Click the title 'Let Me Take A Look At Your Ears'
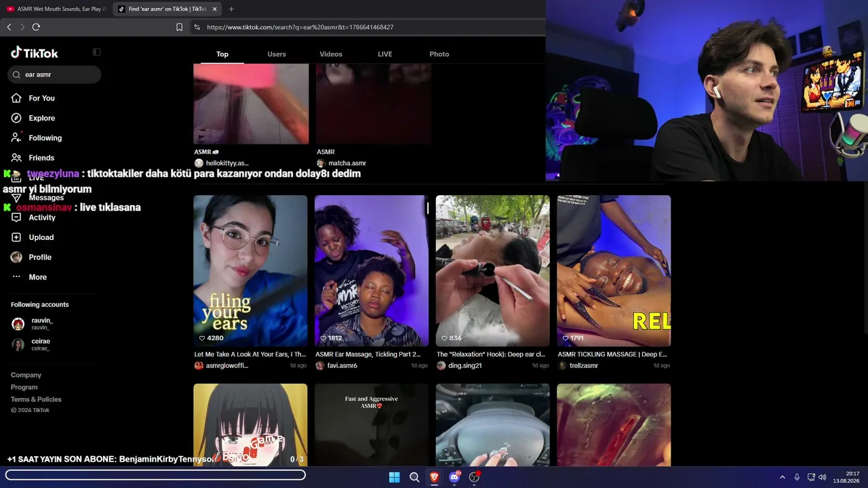The width and height of the screenshot is (868, 488). tap(250, 354)
